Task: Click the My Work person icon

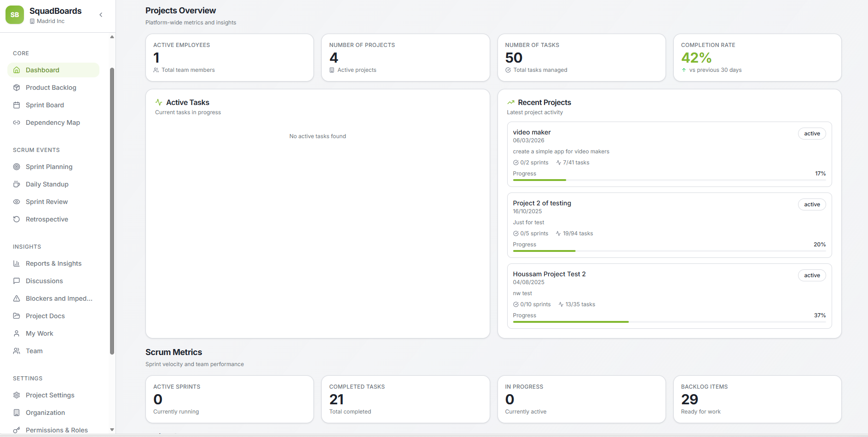Action: click(17, 333)
